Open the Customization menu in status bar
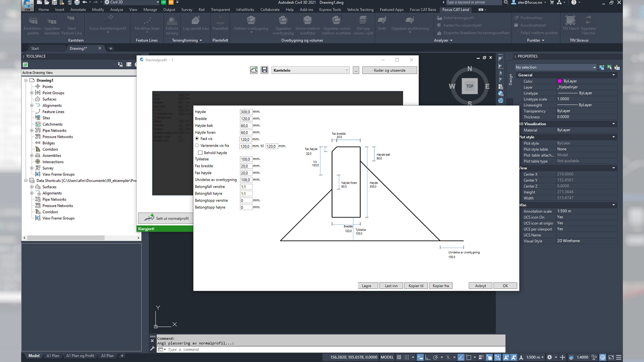 [619, 357]
